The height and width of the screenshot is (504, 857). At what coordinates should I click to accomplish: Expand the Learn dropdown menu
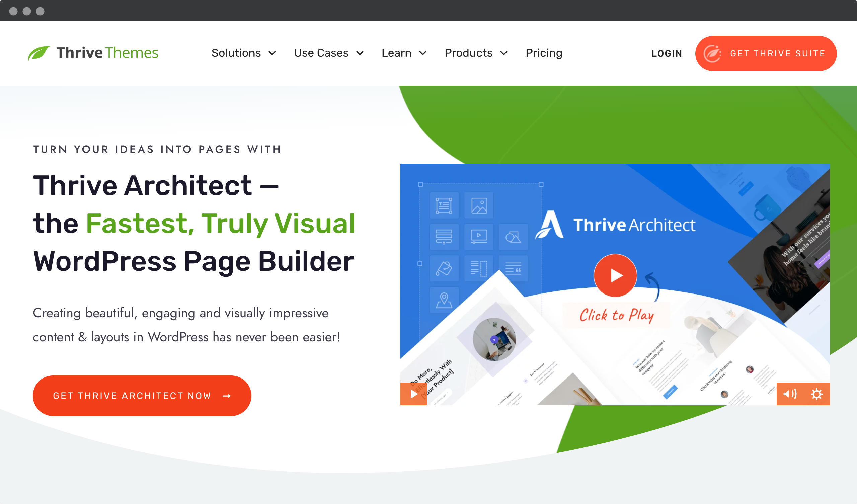click(403, 53)
